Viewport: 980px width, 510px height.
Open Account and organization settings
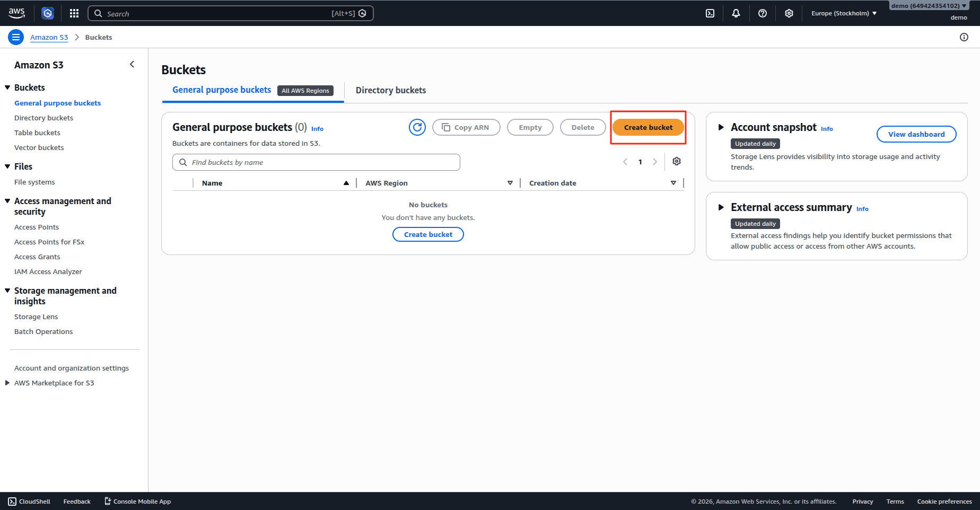click(x=72, y=368)
